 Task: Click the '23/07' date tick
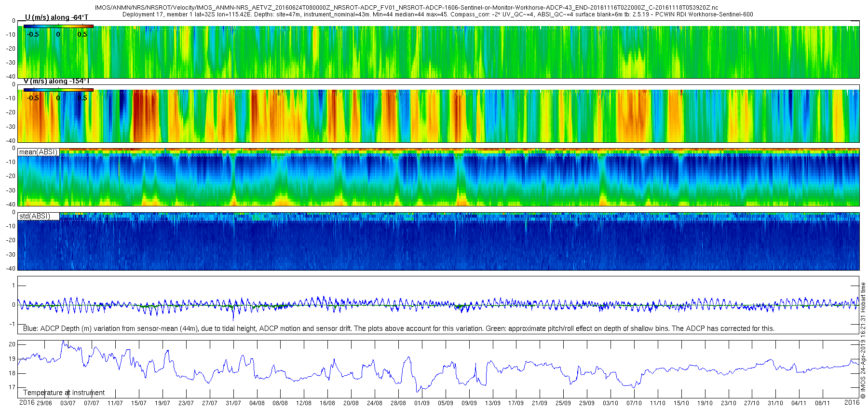(186, 403)
